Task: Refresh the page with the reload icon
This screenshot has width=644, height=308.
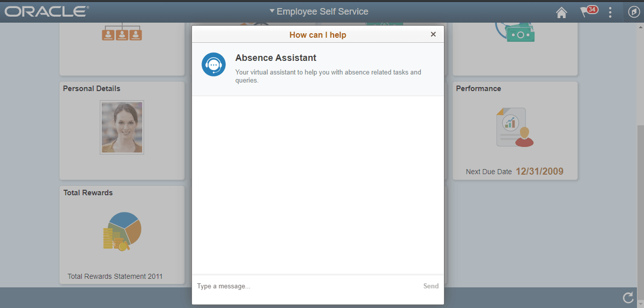Action: point(628,297)
